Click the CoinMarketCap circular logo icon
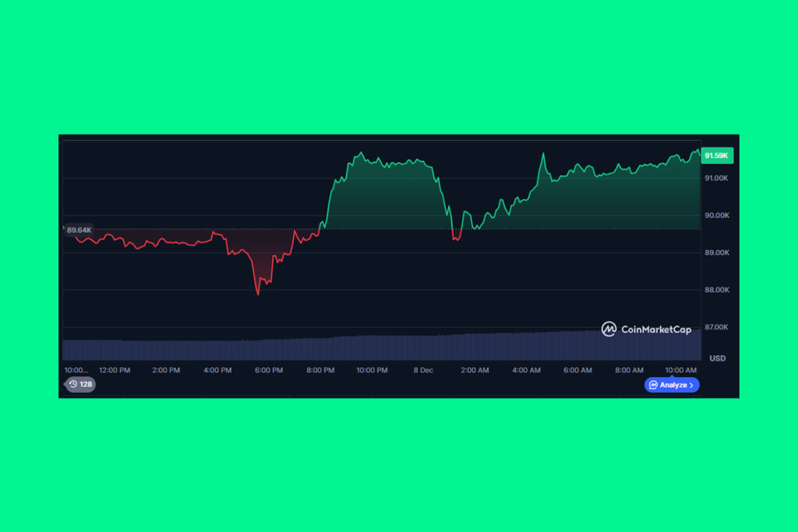 click(609, 328)
